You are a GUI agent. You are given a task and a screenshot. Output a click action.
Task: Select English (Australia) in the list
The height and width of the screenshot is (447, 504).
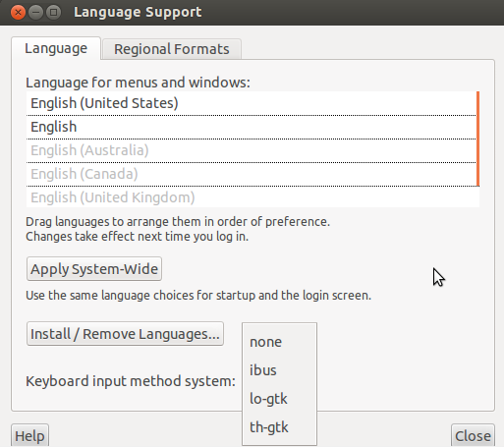pyautogui.click(x=252, y=150)
